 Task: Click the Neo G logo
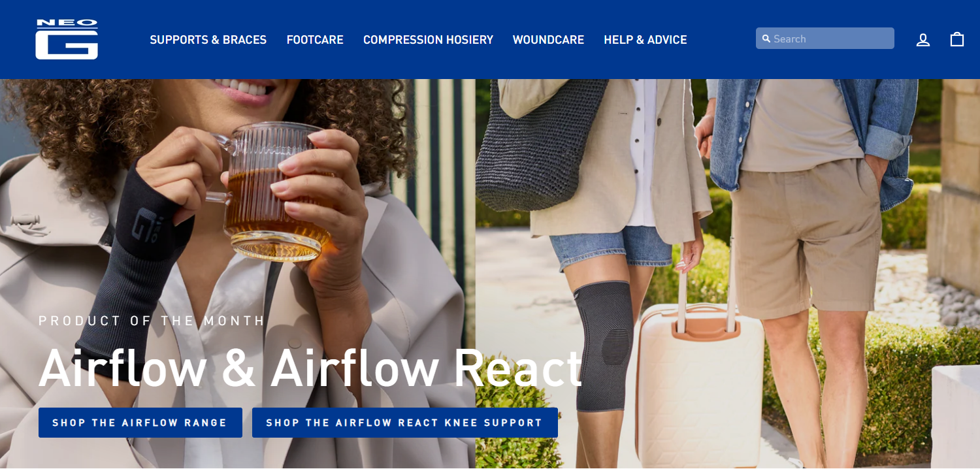tap(67, 39)
